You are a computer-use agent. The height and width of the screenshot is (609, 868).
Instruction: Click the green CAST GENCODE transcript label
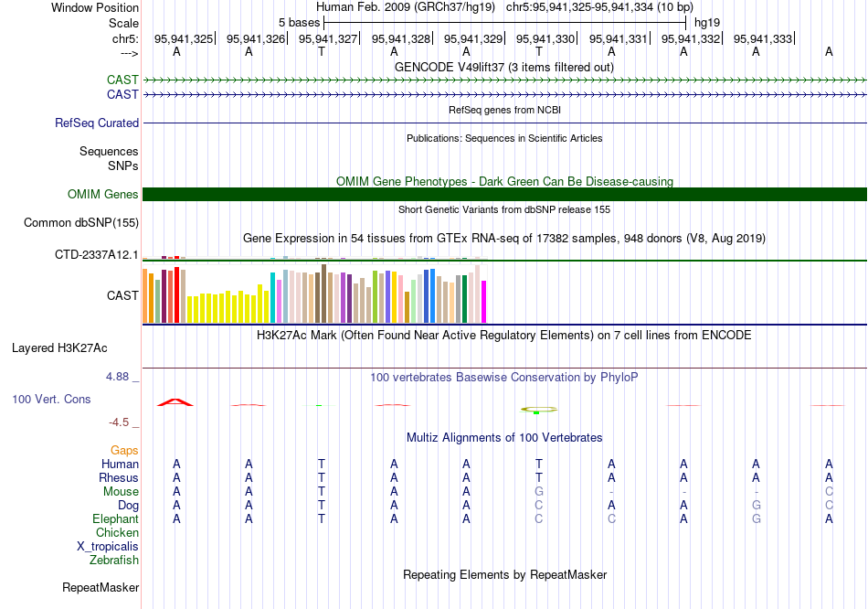pos(122,80)
